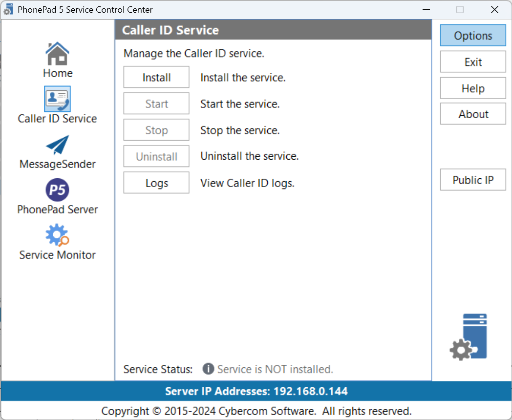512x420 pixels.
Task: Click the Stop service button
Action: tap(156, 130)
